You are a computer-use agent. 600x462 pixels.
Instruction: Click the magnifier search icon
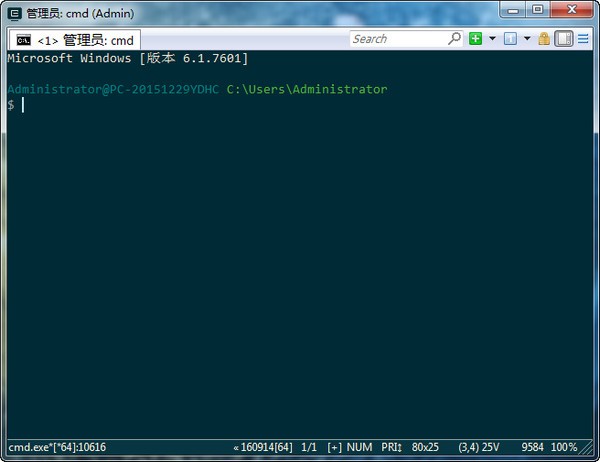pos(454,39)
